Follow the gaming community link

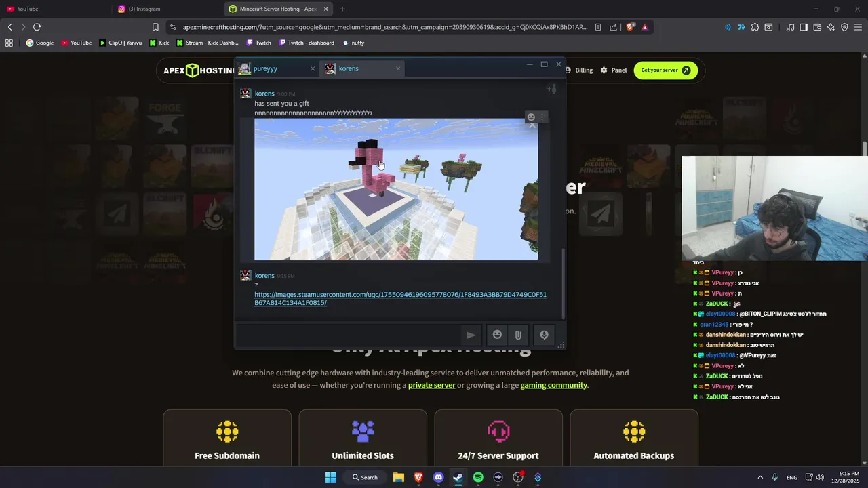point(554,385)
